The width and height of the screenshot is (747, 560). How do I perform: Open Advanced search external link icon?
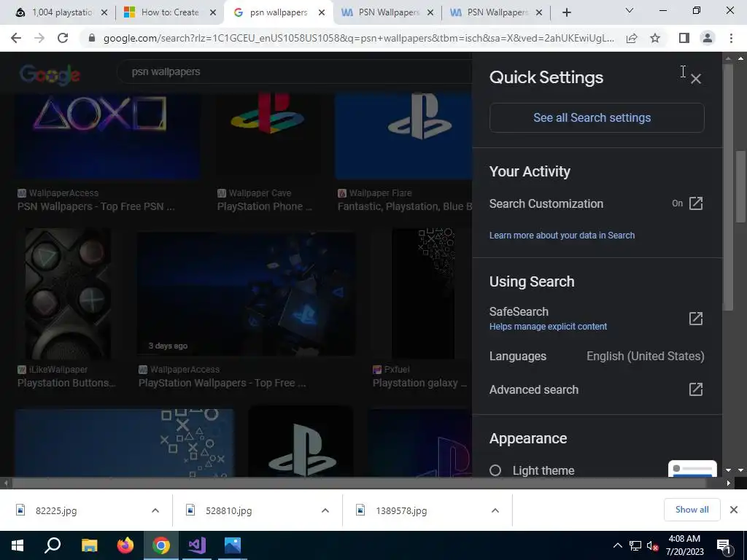[695, 389]
